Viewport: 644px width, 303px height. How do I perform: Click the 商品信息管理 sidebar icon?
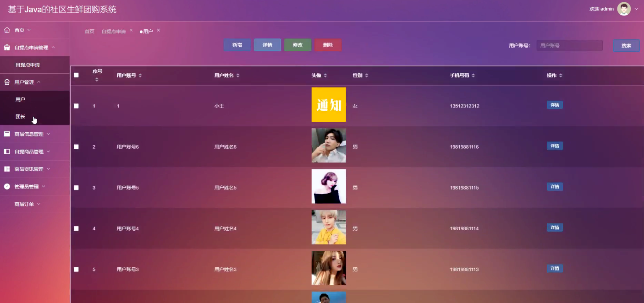coord(7,134)
